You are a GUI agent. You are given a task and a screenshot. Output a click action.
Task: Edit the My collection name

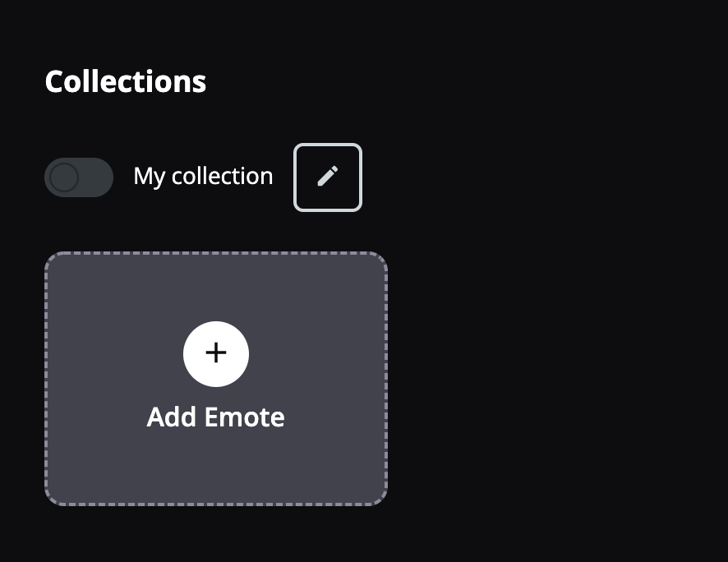pos(328,177)
